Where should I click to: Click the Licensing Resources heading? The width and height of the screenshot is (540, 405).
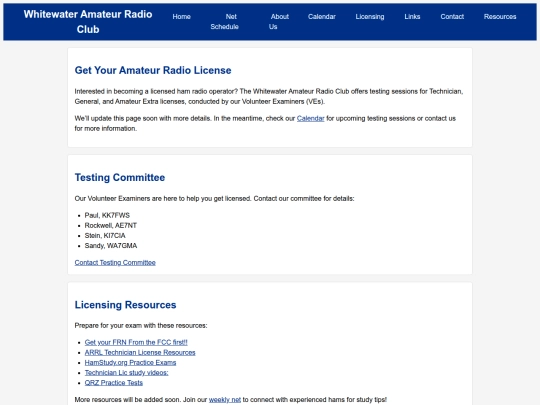click(x=125, y=305)
